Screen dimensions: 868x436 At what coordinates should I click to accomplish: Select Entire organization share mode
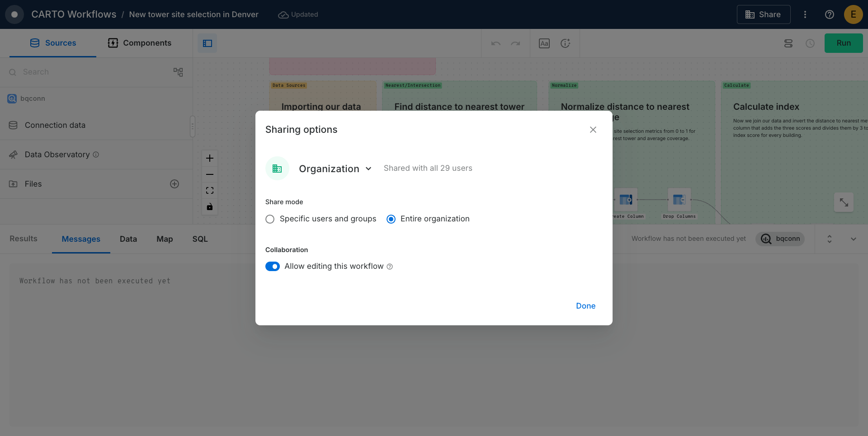click(x=391, y=219)
